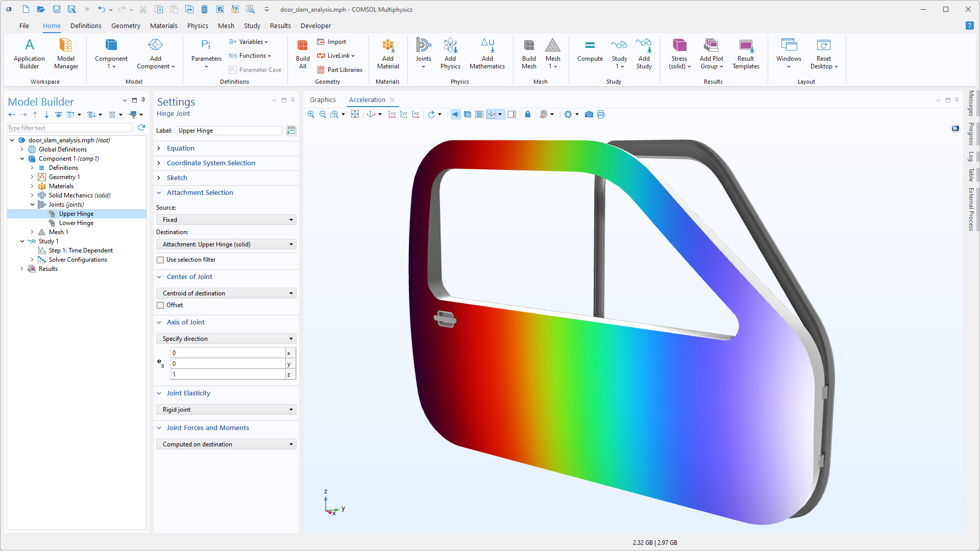This screenshot has height=551, width=980.
Task: Click the Build All geometry icon
Action: [x=303, y=53]
